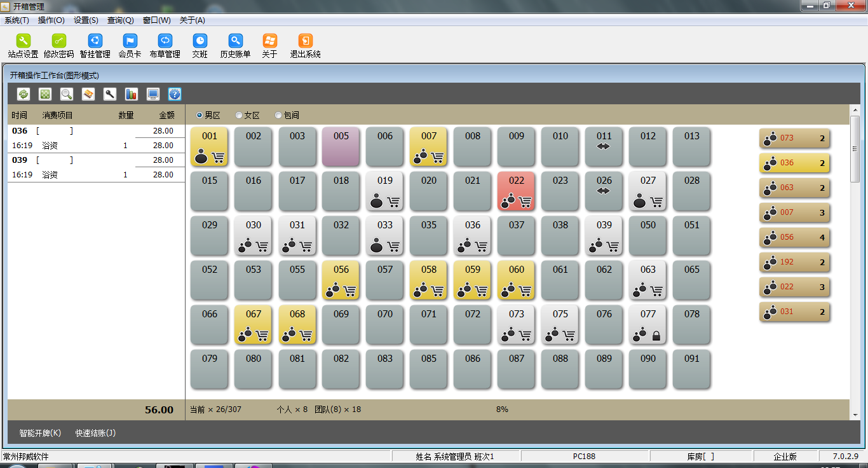Select the 女区 radio button
868x468 pixels.
click(x=239, y=116)
